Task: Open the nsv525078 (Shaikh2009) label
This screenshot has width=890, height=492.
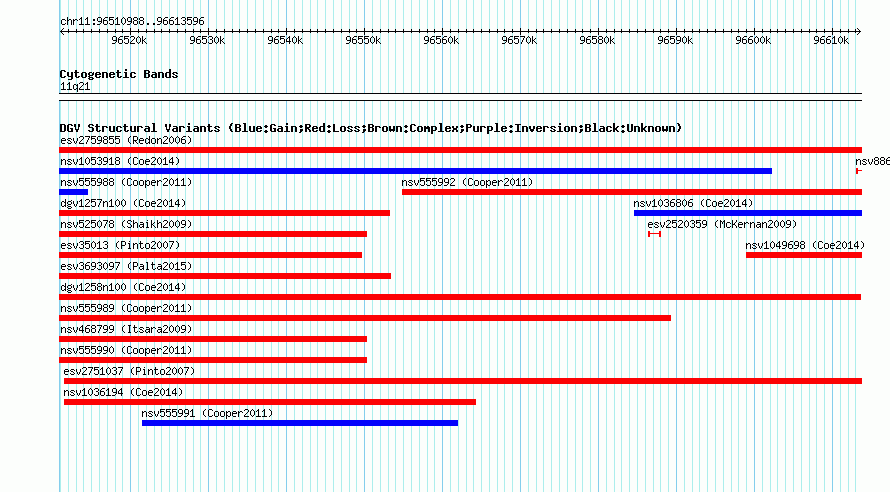Action: [126, 224]
